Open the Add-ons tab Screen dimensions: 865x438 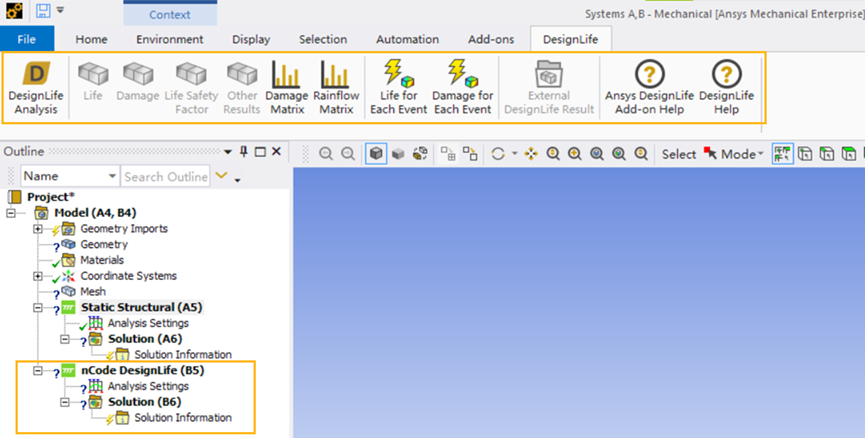click(491, 39)
